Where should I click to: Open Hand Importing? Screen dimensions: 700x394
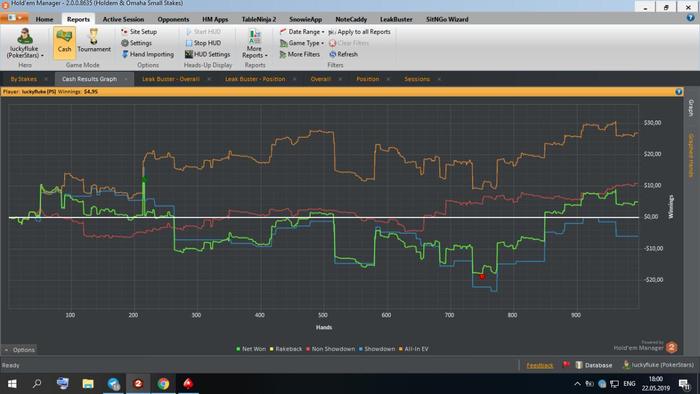(x=148, y=54)
